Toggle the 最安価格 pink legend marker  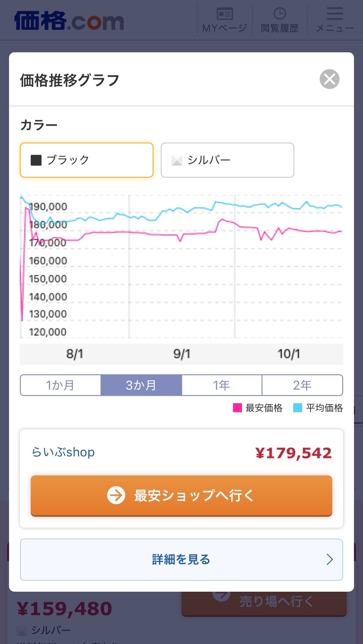coord(237,408)
